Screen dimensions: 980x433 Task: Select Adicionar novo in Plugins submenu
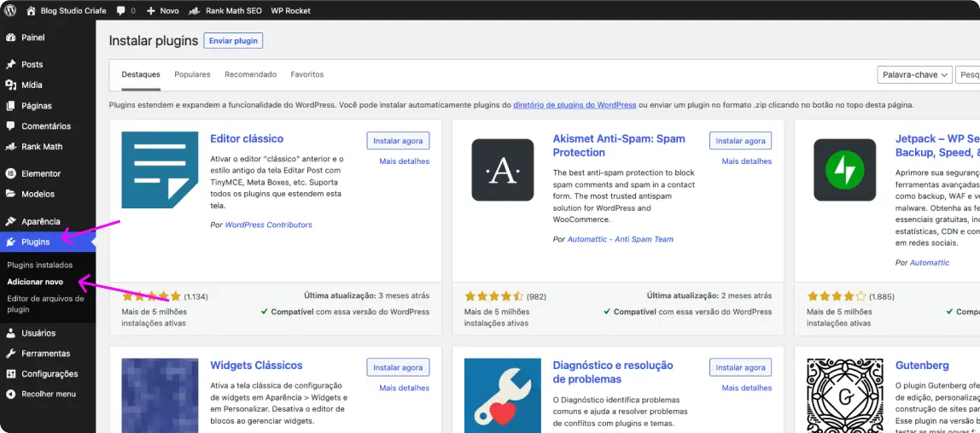point(35,282)
